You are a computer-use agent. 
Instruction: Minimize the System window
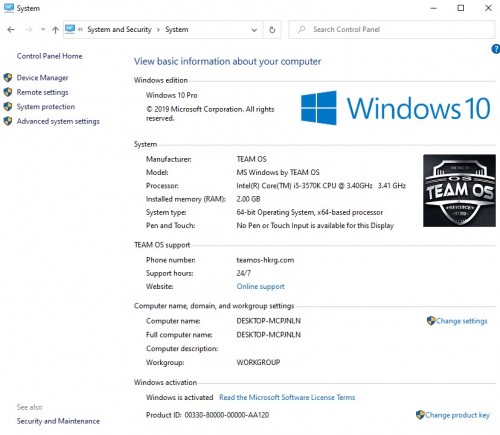tap(434, 8)
